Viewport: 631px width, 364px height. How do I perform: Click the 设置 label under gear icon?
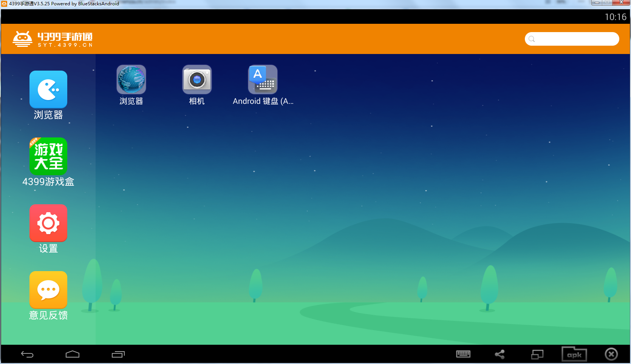(x=48, y=248)
